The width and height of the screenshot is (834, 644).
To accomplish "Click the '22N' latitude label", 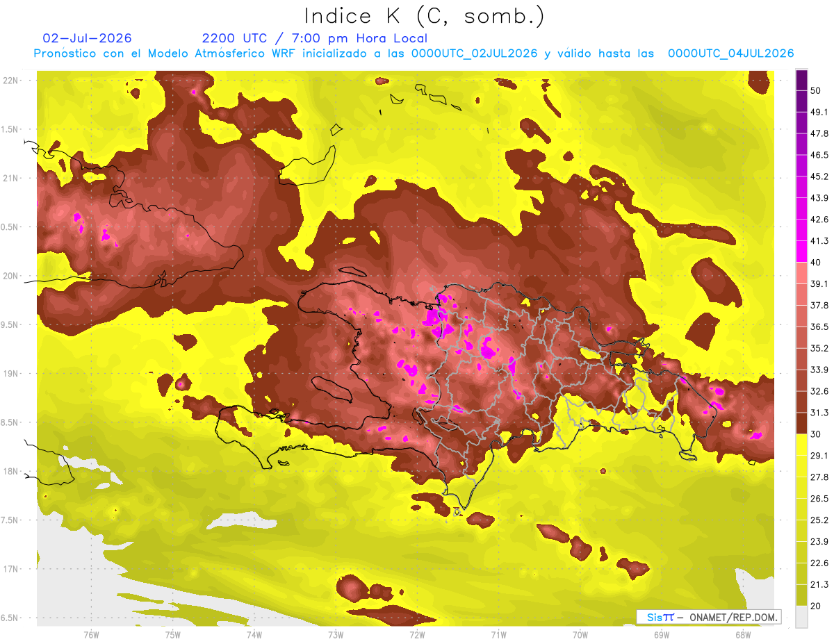I will tap(10, 81).
